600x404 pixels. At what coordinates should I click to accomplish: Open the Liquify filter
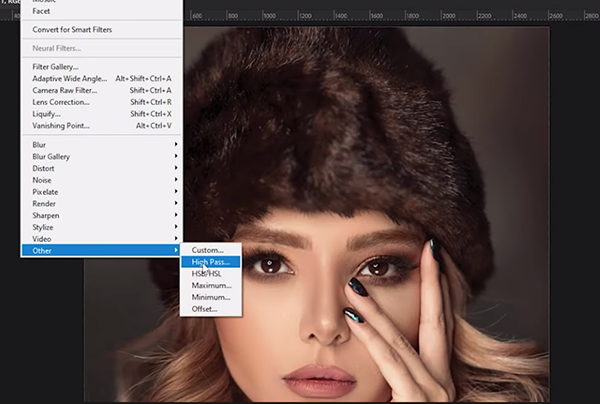point(101,114)
